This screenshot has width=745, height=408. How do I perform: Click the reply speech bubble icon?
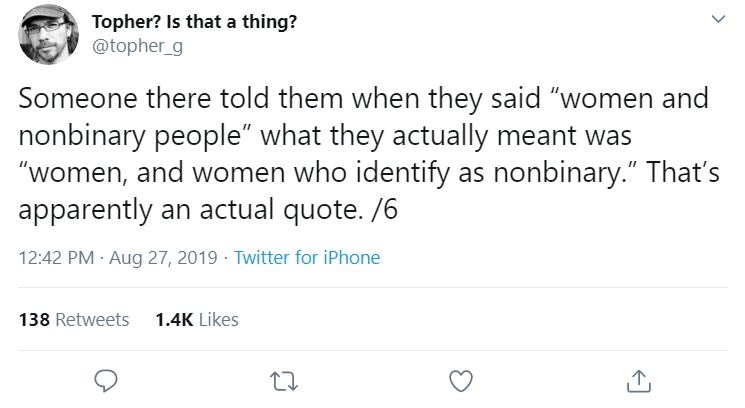pos(107,380)
